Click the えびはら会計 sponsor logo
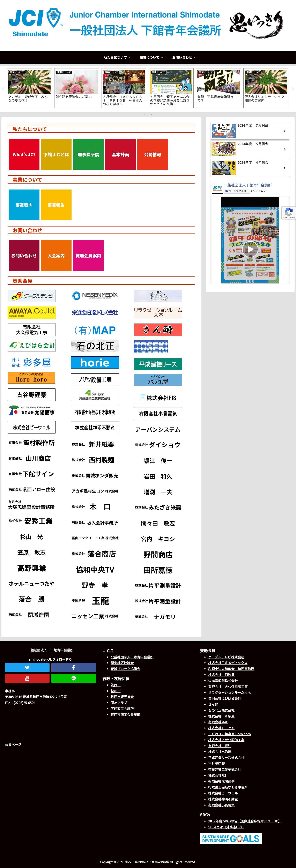 32,345
